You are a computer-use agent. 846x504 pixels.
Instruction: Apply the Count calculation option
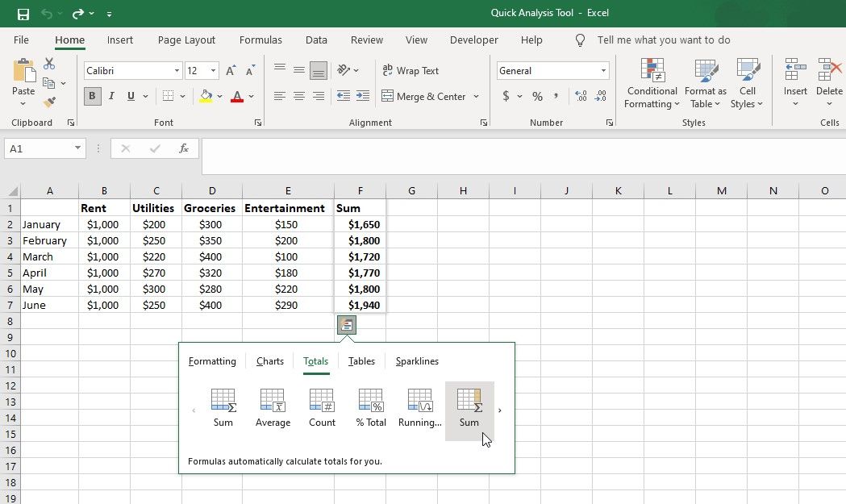click(321, 406)
